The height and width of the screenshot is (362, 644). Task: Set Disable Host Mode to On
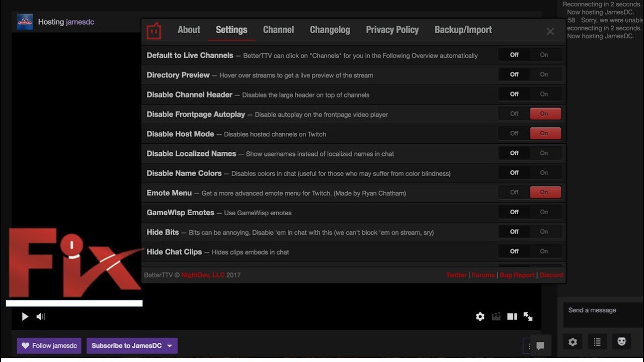click(x=545, y=133)
